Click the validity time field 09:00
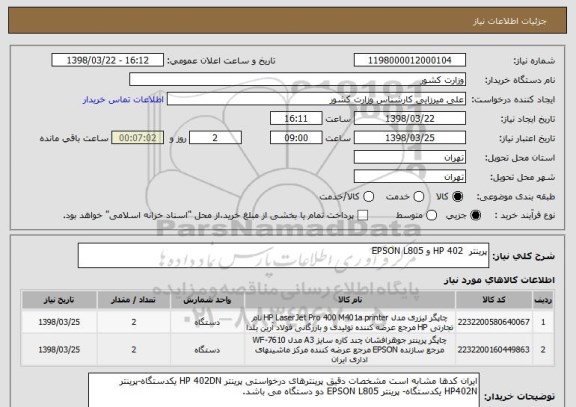Screen dimensions: 576x407 (296, 138)
